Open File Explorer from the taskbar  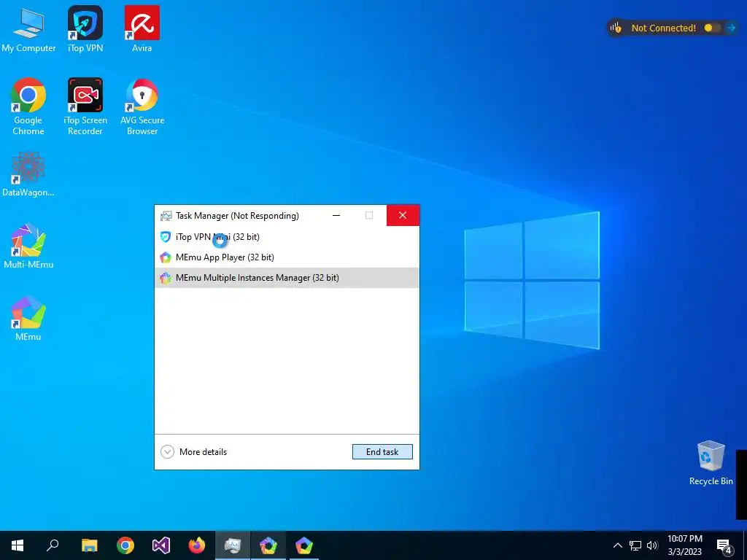tap(89, 545)
